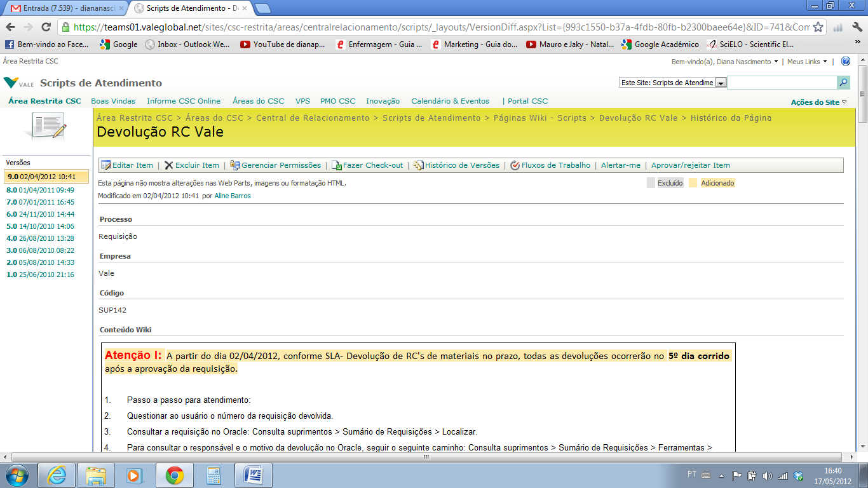Click the Área Restrita CSC header link
This screenshot has height=488, width=868.
[31, 62]
